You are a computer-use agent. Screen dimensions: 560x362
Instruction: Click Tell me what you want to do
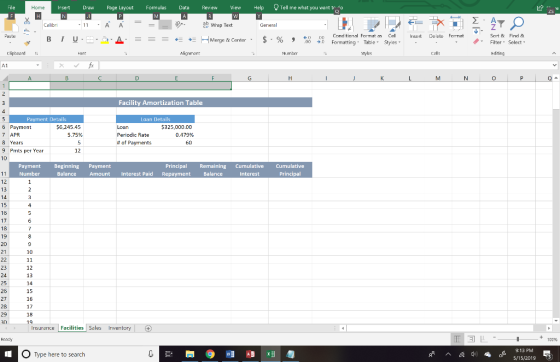(x=308, y=7)
